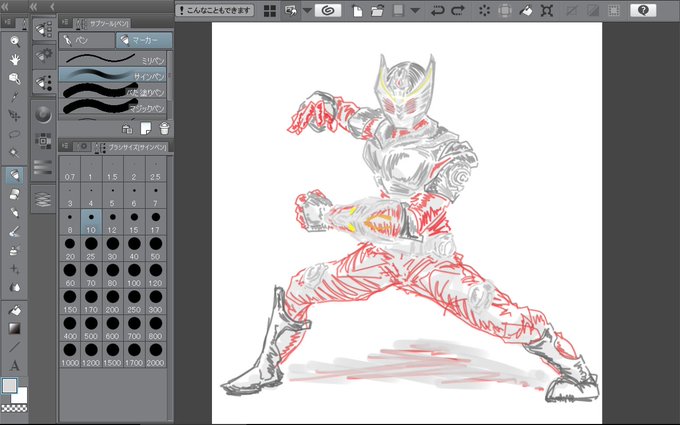Click the Clear layer dotted icon
The image size is (680, 425).
click(484, 10)
